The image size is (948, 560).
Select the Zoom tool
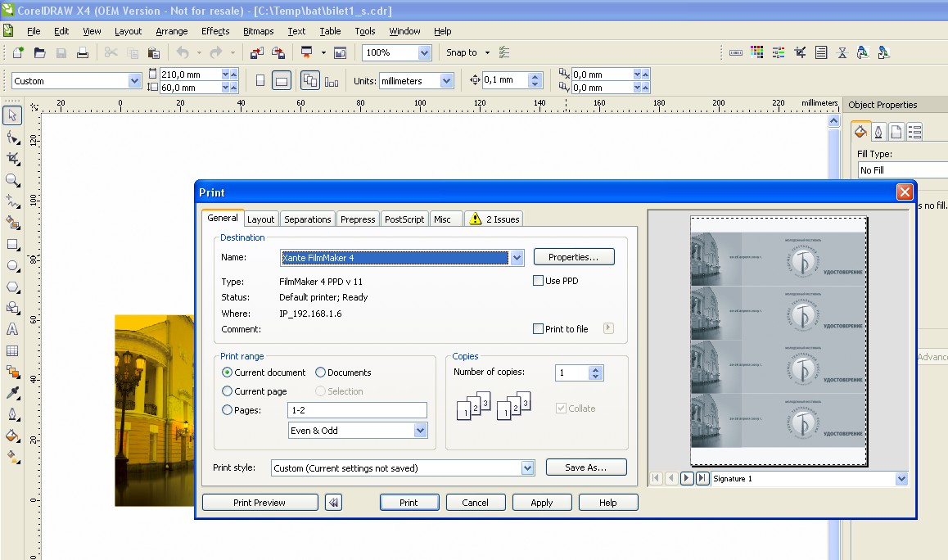pos(12,180)
